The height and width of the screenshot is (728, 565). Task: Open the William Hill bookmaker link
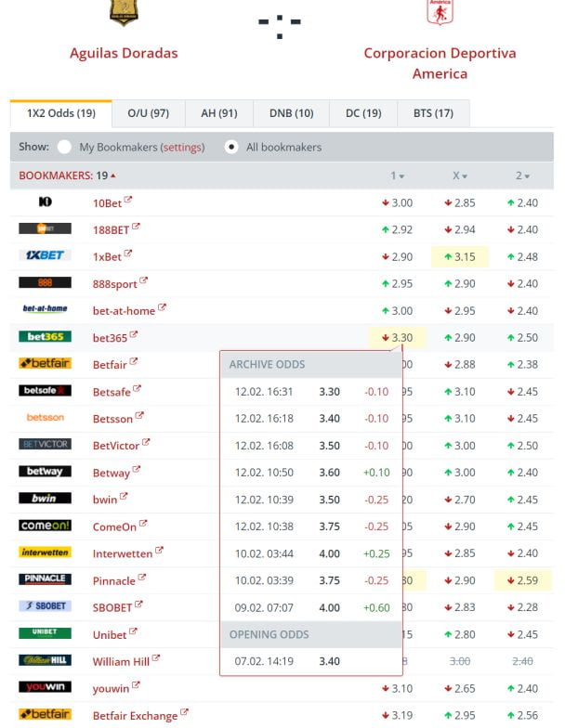click(121, 661)
